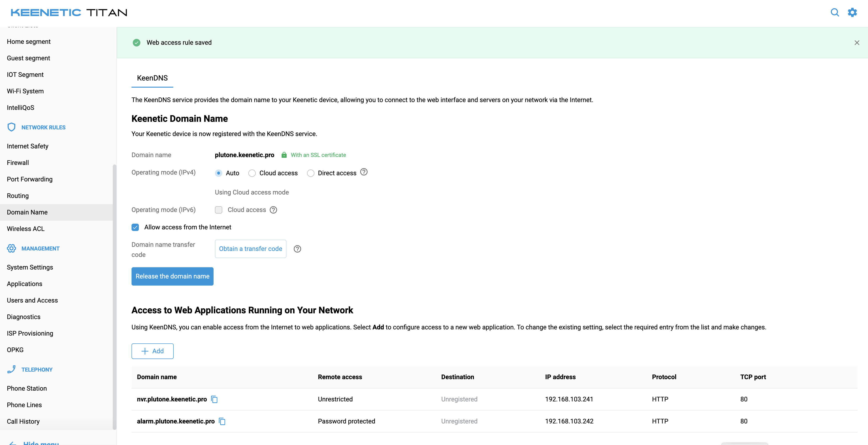Sort by the Remote access column header
The image size is (868, 445).
[340, 377]
